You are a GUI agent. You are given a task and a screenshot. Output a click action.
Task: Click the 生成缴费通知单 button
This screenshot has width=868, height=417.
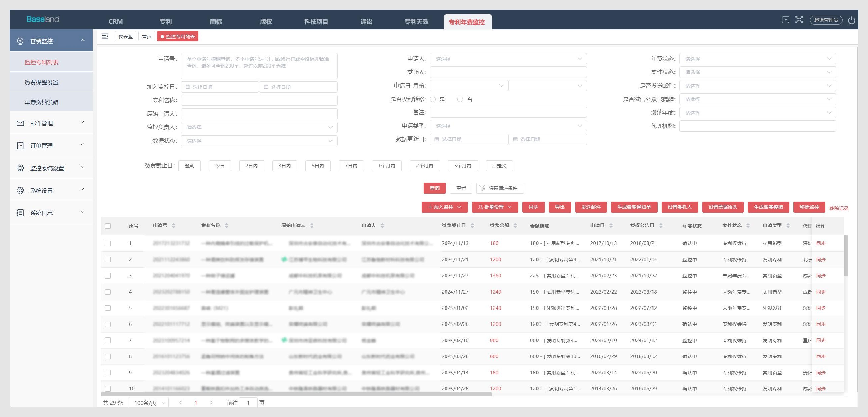tap(634, 207)
